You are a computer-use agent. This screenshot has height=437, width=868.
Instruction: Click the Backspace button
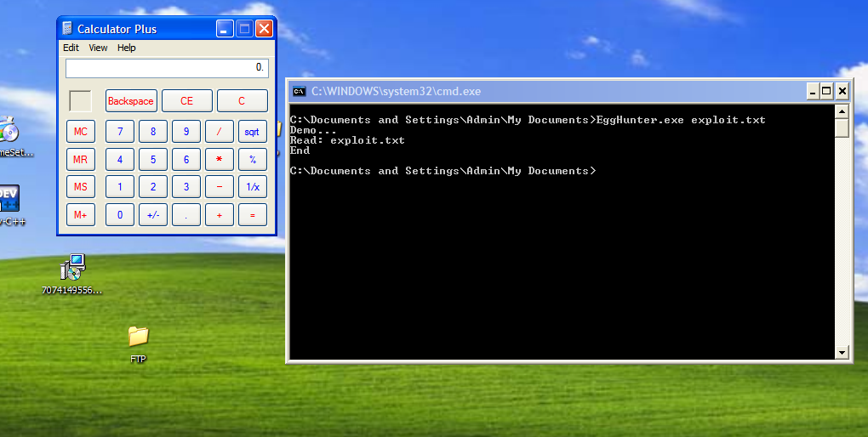tap(131, 100)
